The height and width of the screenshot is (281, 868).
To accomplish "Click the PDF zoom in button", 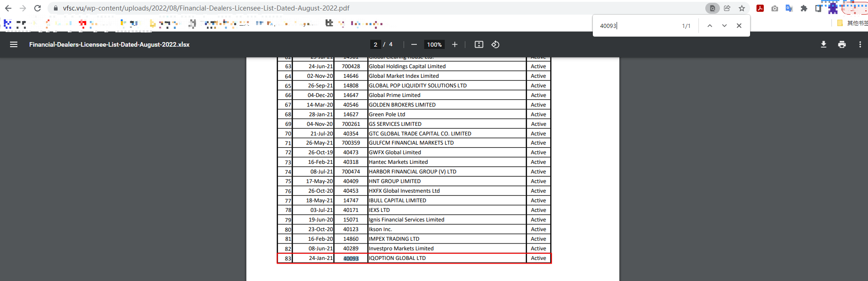I will pyautogui.click(x=455, y=44).
